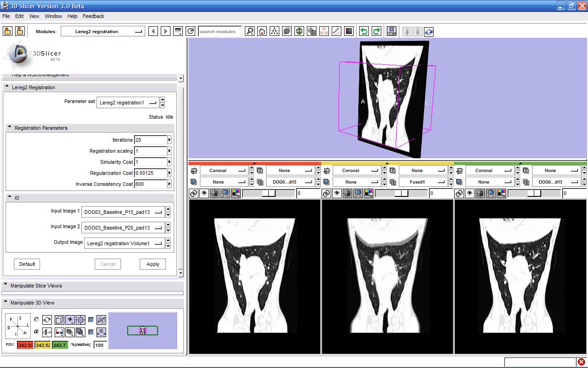The height and width of the screenshot is (368, 588).
Task: Open the Modules dropdown showing Lereg2 registration
Action: pos(102,31)
